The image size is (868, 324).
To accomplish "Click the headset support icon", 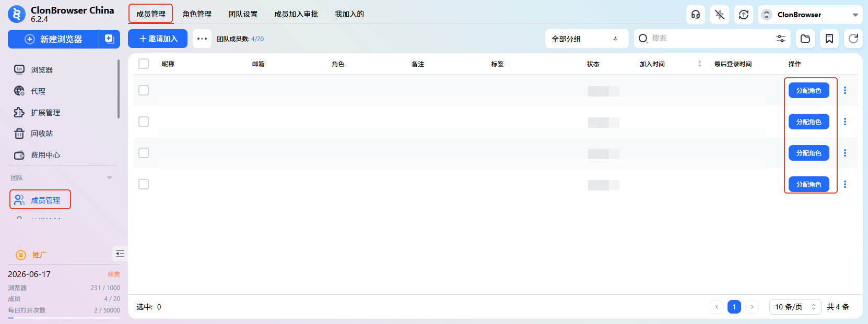I will [x=695, y=15].
